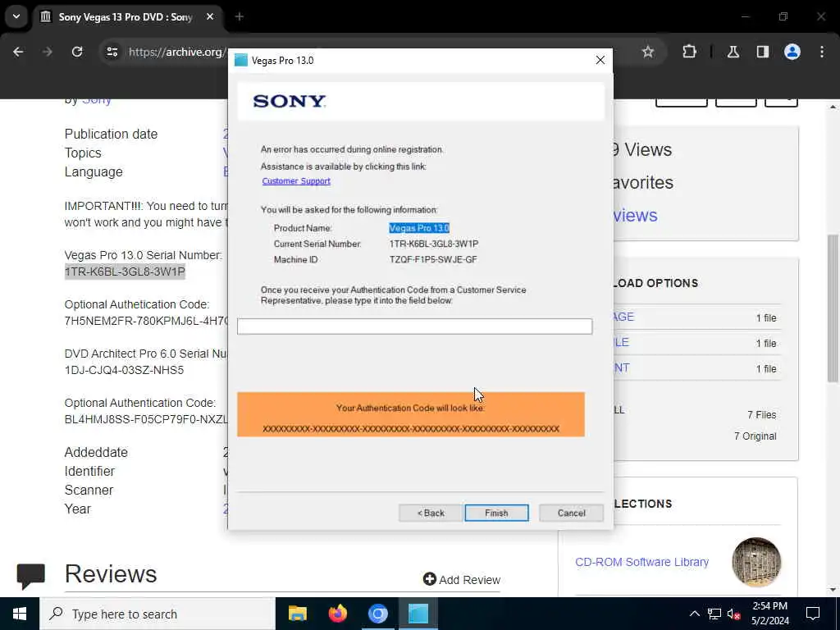Viewport: 840px width, 630px height.
Task: Click the webpage vertical scrollbar thumb
Action: 833,308
